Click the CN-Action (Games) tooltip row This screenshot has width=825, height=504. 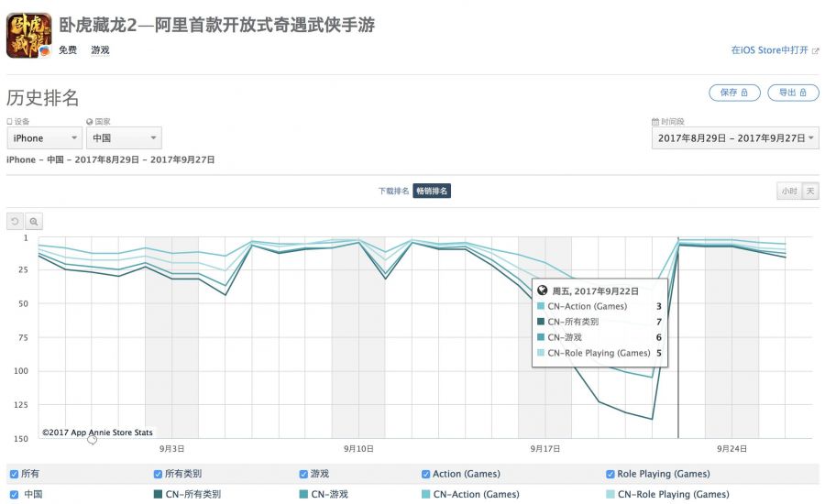tap(599, 306)
